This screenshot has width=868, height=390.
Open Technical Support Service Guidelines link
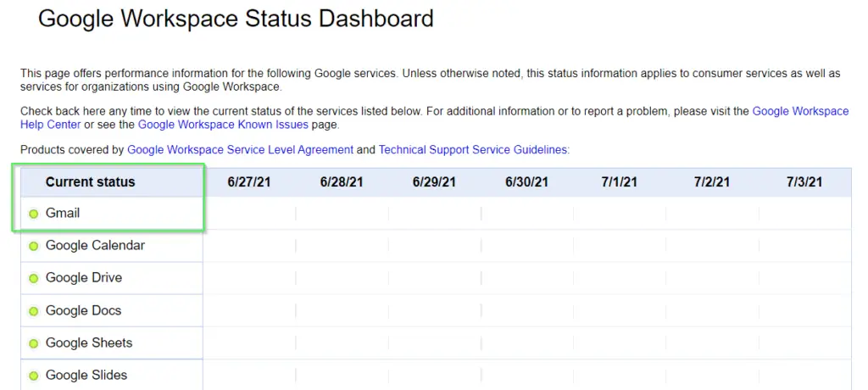point(473,149)
